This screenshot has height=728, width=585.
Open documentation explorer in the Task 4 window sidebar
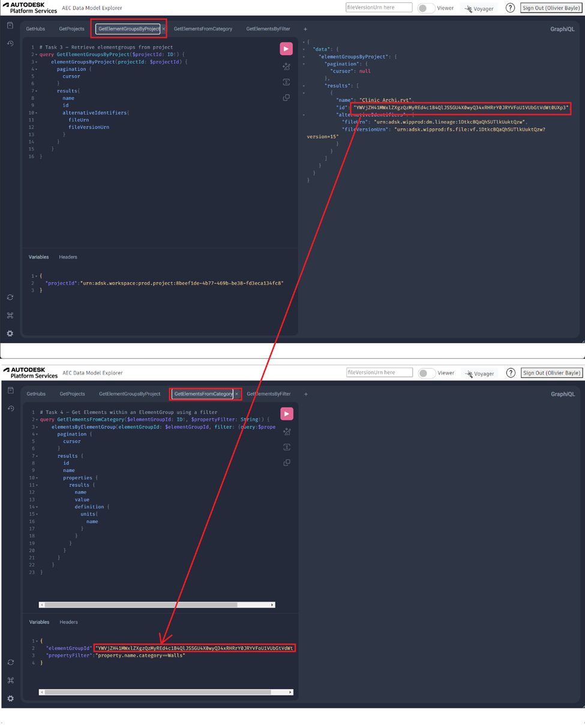click(x=10, y=391)
